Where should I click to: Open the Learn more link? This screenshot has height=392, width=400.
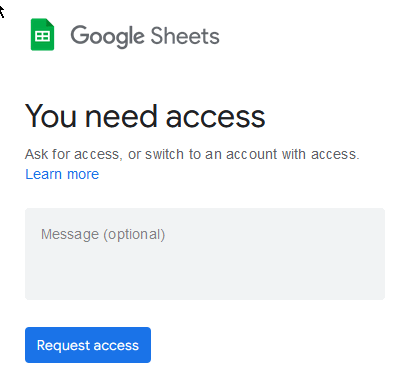62,174
